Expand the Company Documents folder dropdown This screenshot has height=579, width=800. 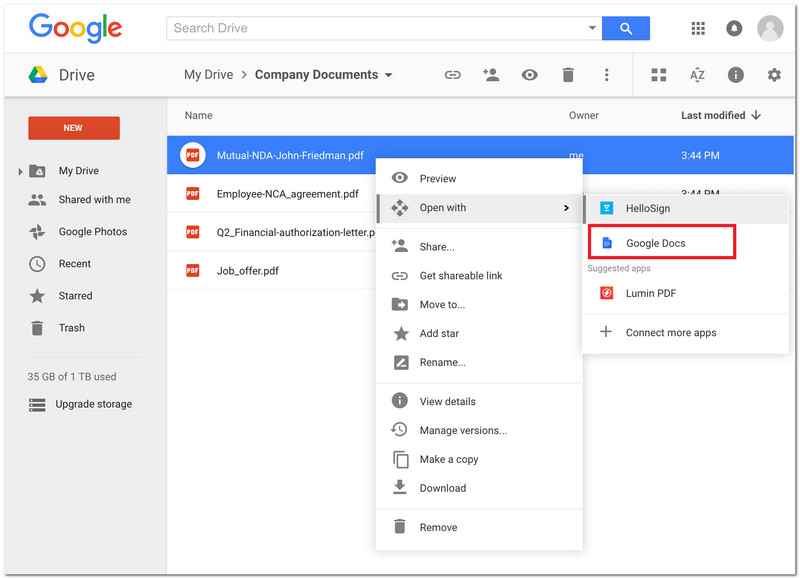[x=389, y=75]
